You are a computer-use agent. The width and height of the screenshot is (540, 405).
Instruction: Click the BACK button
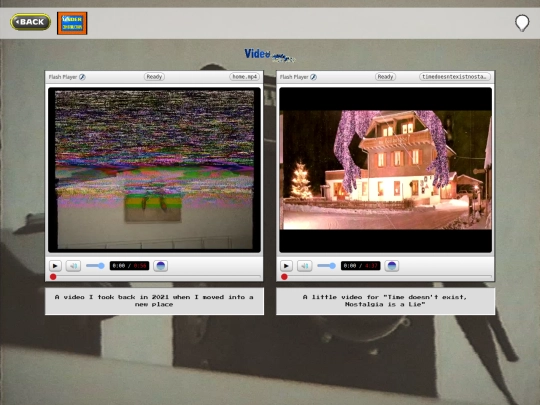click(31, 22)
